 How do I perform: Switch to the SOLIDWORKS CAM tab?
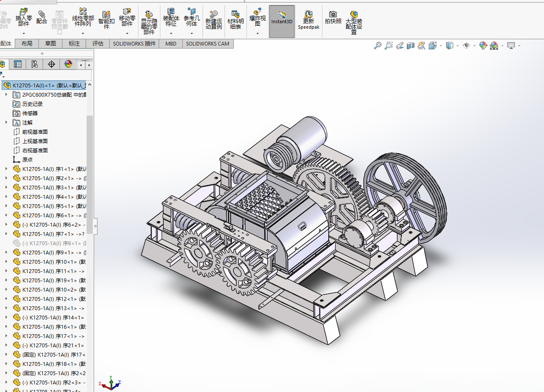(207, 43)
